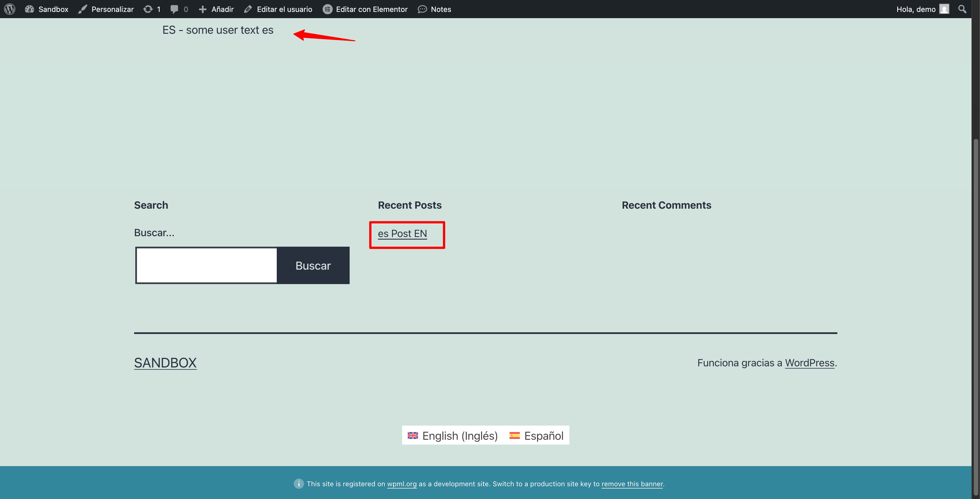Click the Notes speech bubble icon
The image size is (980, 499).
tap(422, 9)
